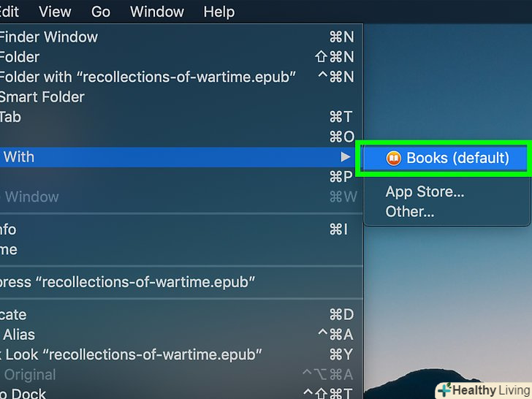Open the Help menu in menu bar
Image resolution: width=532 pixels, height=399 pixels.
click(219, 12)
